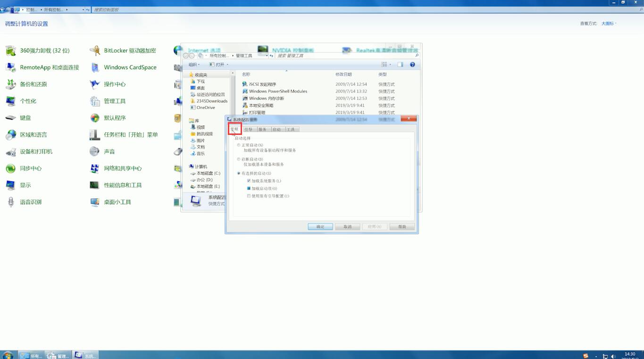Open 操作中心
The width and height of the screenshot is (644, 359).
(x=108, y=84)
